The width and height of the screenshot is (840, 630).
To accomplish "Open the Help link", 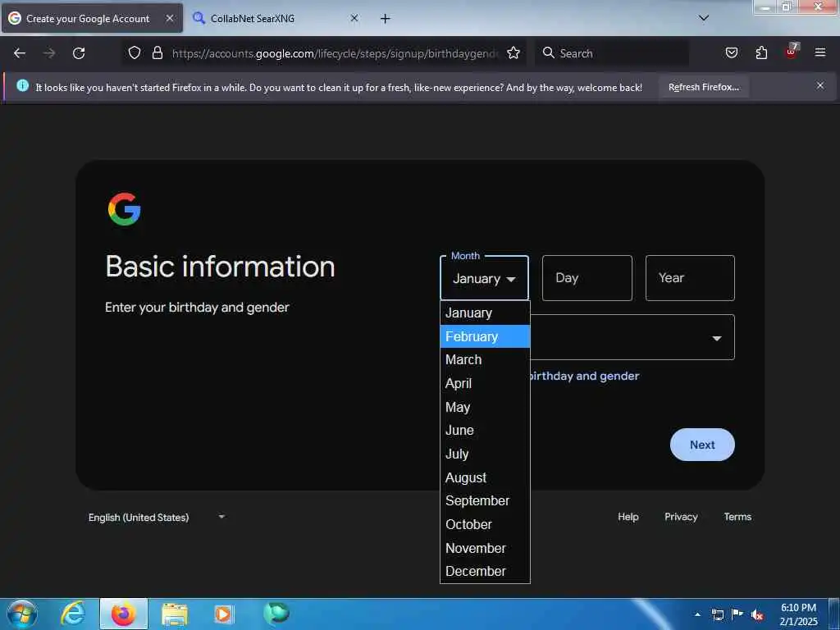I will tap(628, 517).
